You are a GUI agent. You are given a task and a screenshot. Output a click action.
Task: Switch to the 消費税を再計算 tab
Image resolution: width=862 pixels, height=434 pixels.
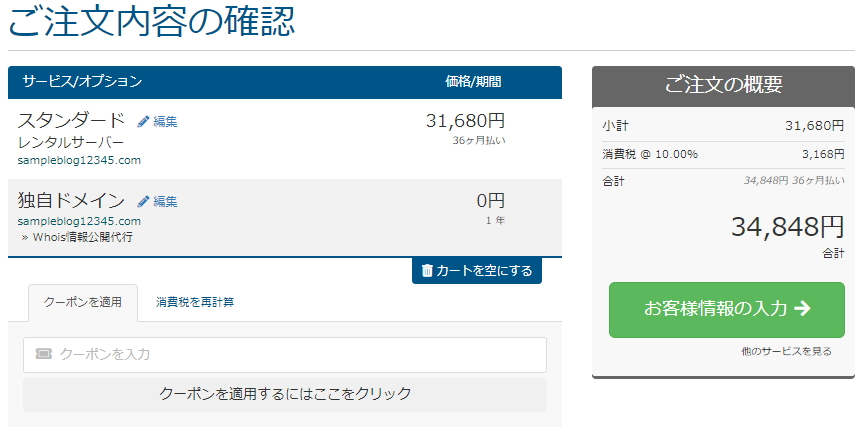click(195, 302)
